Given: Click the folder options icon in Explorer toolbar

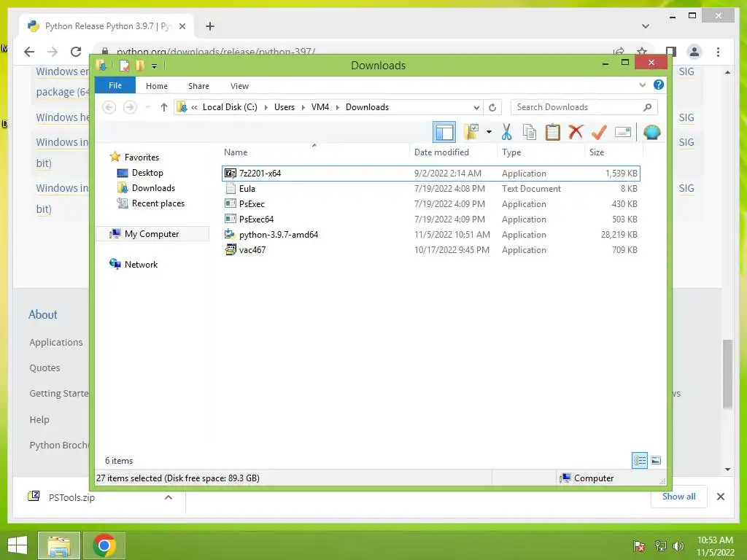Looking at the screenshot, I should pos(471,132).
